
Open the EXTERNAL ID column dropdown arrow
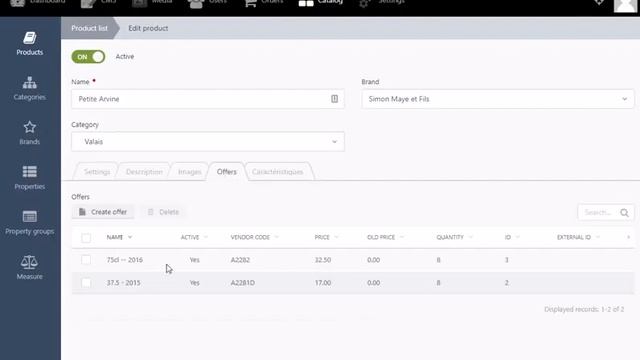coord(598,237)
